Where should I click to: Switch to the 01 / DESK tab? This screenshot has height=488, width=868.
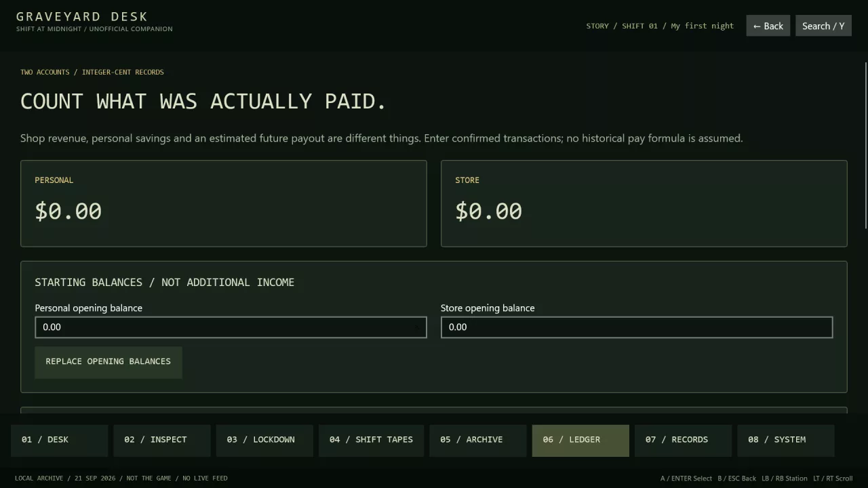point(59,440)
